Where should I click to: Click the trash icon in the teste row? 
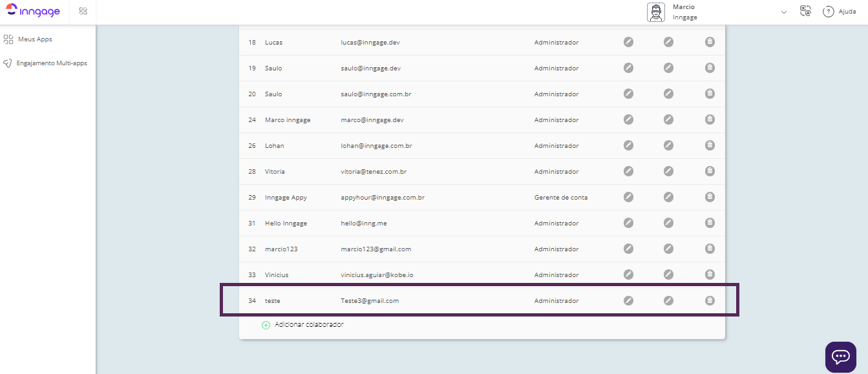[710, 300]
